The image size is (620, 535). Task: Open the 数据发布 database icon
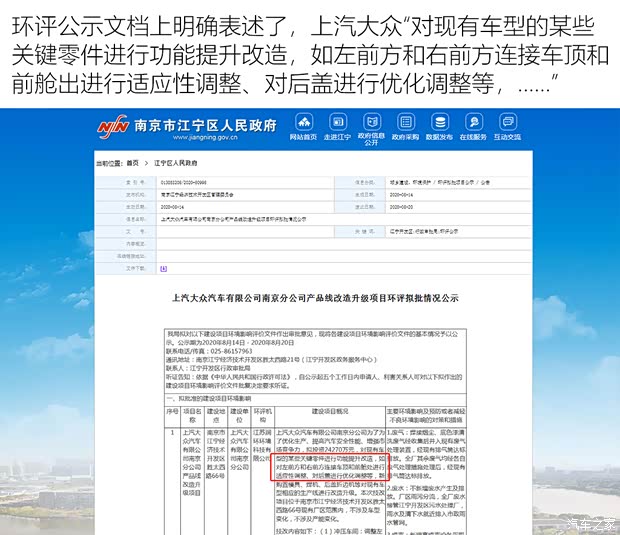click(440, 122)
